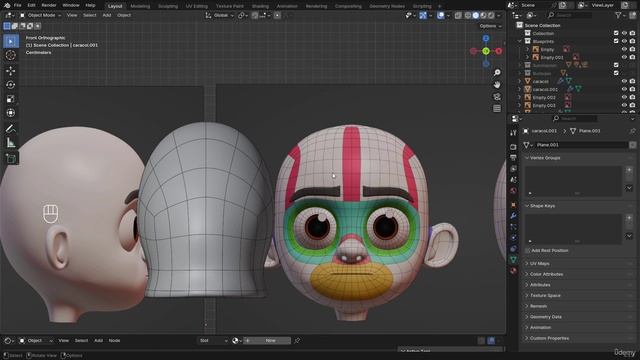Switch to the UV Editing workspace tab
Image resolution: width=640 pixels, height=360 pixels.
(x=197, y=6)
